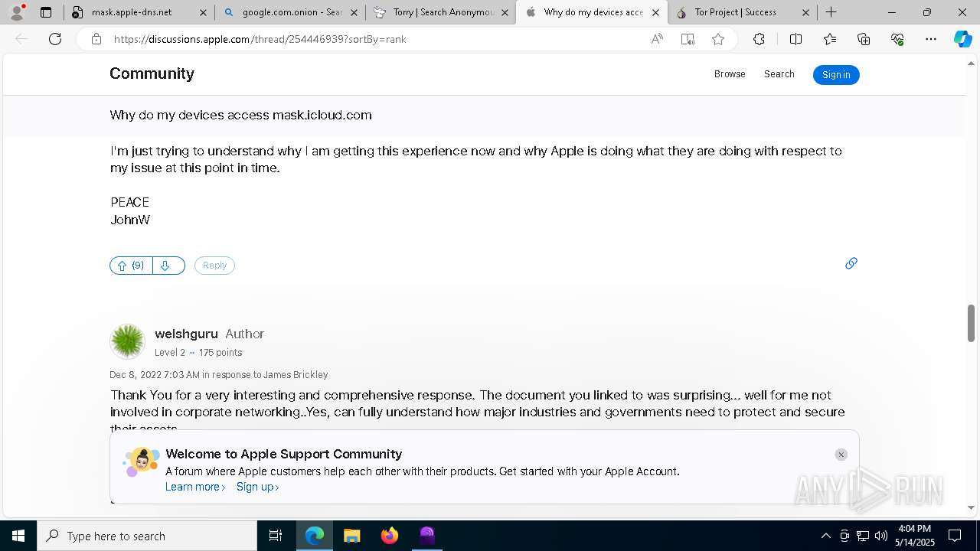Open the network icon in the tray
This screenshot has width=980, height=551.
tap(863, 536)
